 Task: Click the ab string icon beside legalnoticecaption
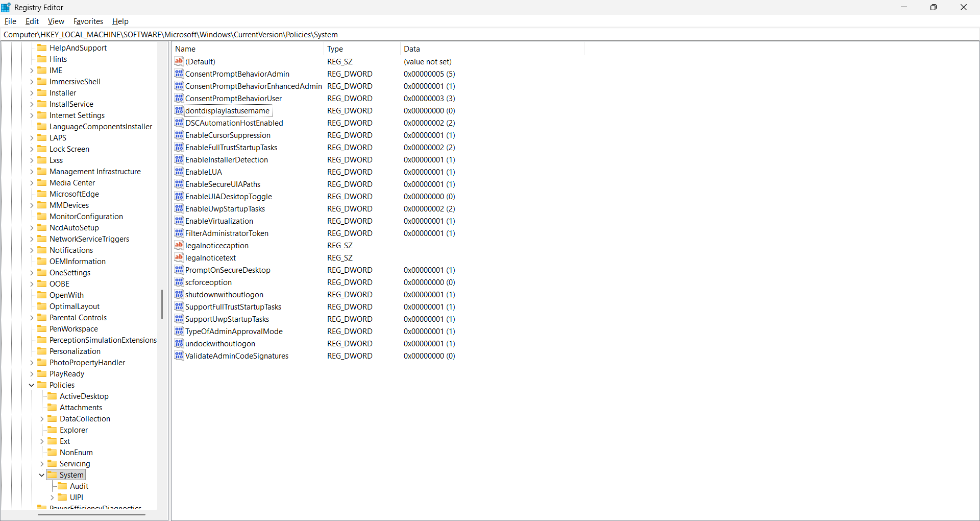(179, 245)
